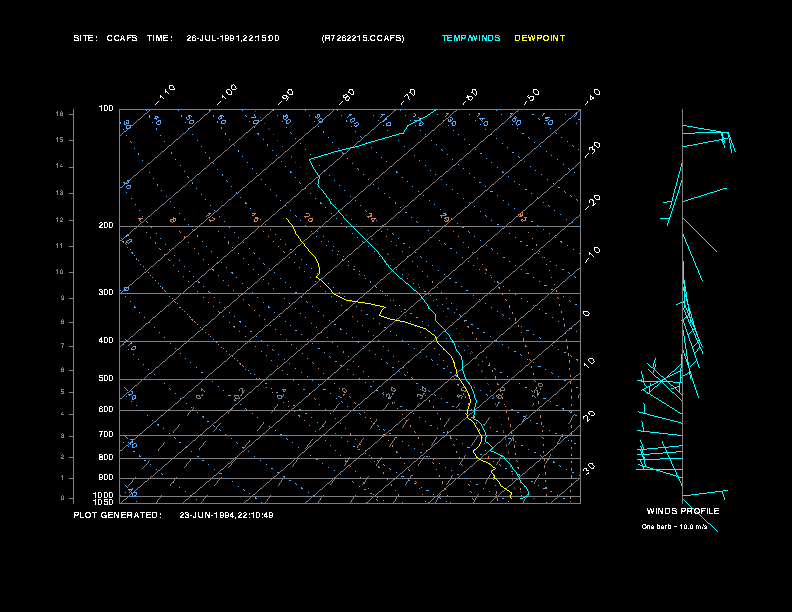Click the cyan TEMP/WINDS legend label
This screenshot has width=792, height=612.
click(471, 38)
